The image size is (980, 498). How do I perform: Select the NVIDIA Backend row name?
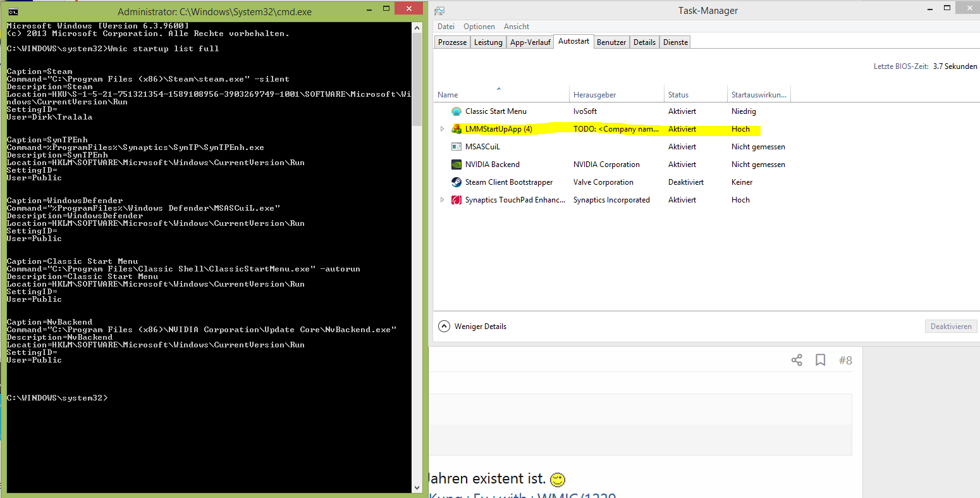(493, 165)
